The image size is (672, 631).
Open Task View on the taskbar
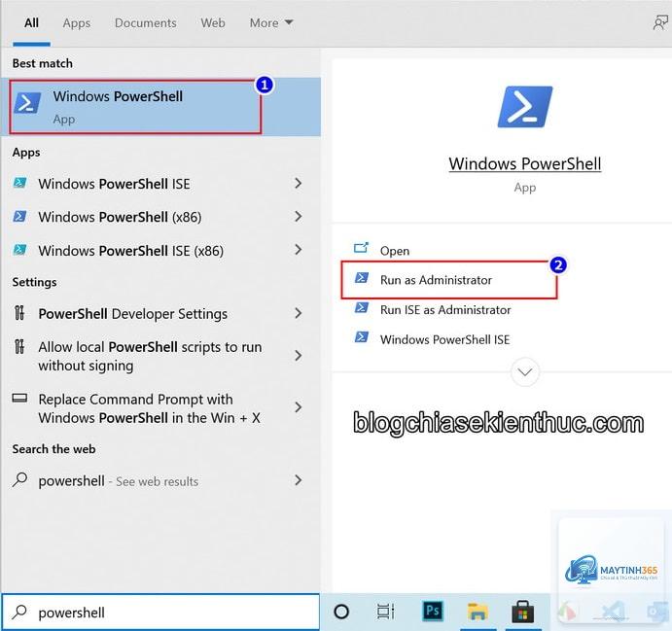[x=385, y=612]
